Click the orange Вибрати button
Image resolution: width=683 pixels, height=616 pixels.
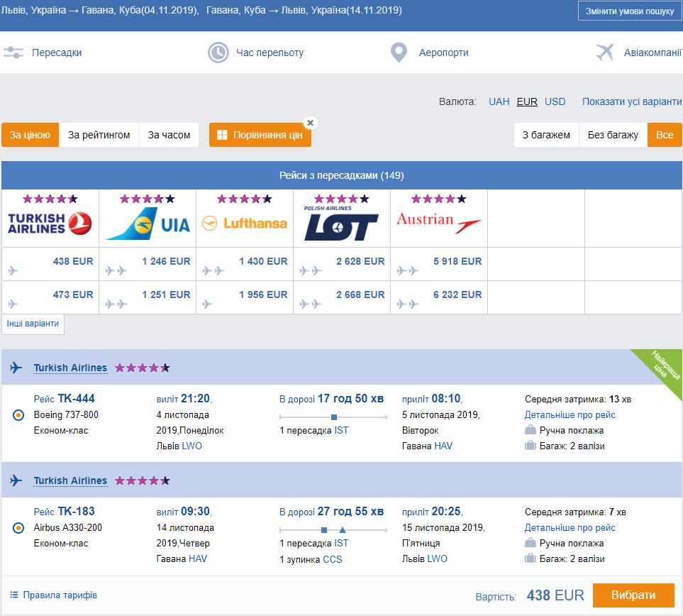pos(633,595)
